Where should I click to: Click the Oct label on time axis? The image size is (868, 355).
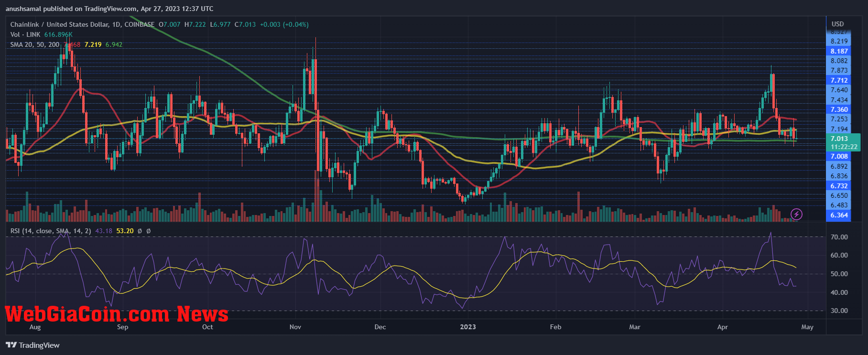(207, 327)
